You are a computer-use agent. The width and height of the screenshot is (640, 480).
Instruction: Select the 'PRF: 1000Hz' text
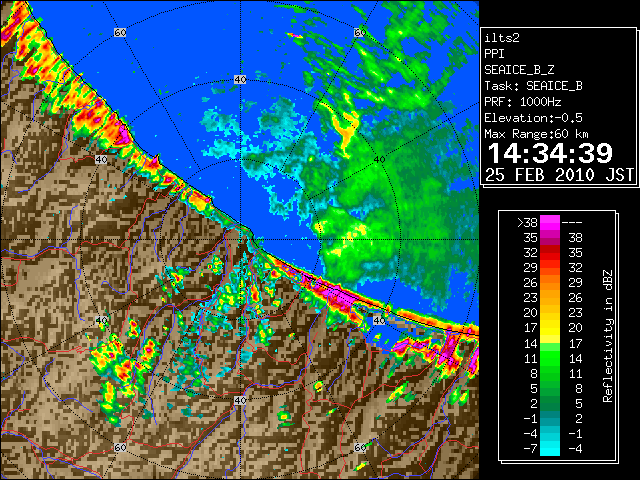523,102
